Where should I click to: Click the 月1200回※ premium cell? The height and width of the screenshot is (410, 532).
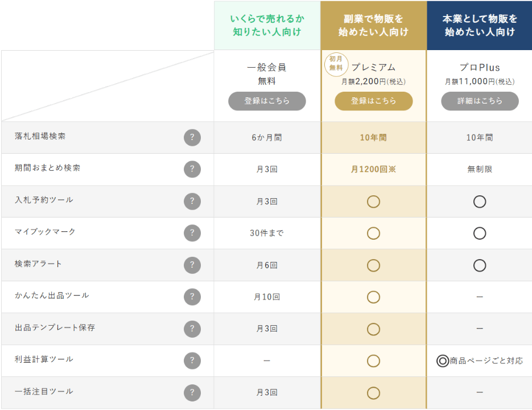(x=373, y=169)
